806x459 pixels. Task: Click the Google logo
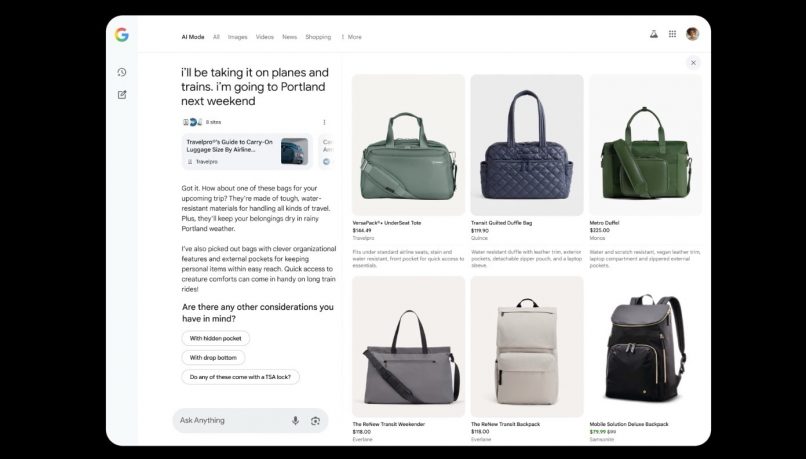click(x=121, y=35)
